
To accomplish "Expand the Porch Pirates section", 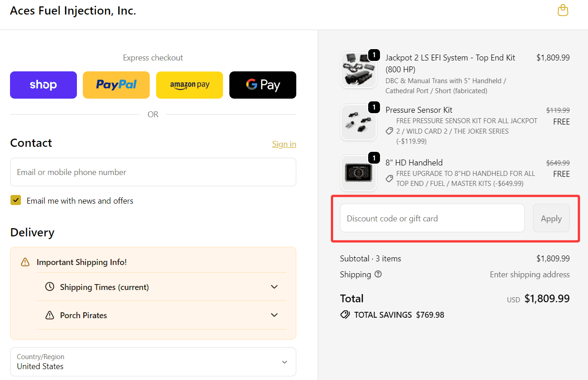I will 274,315.
